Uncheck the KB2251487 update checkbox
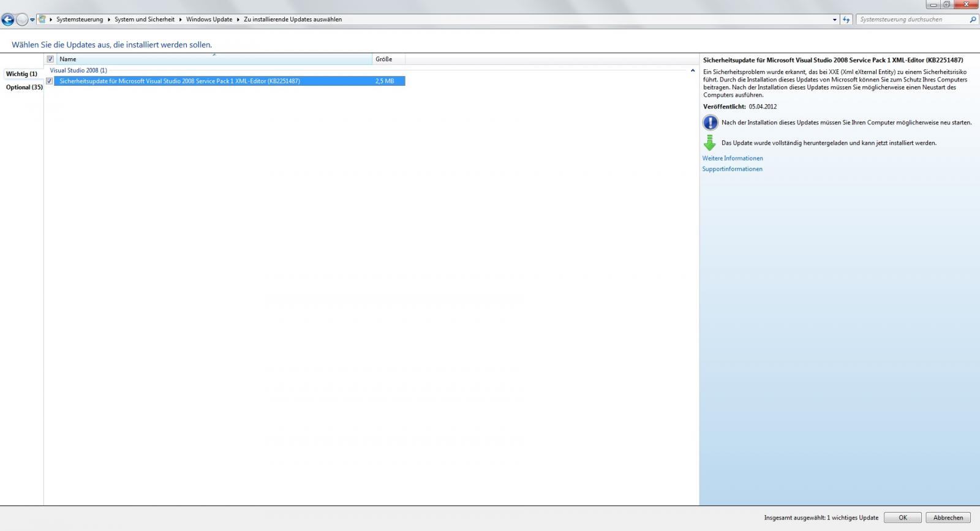 pos(50,81)
